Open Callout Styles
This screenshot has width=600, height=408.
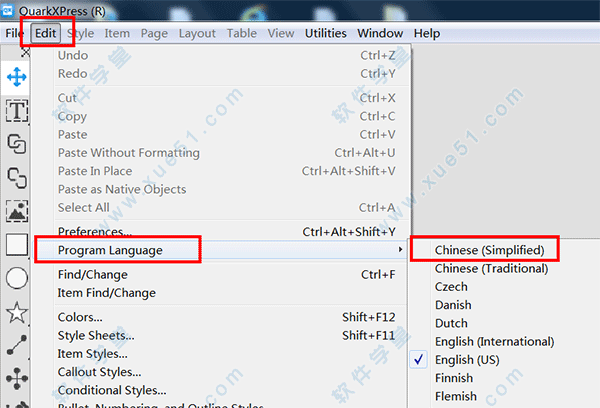(220, 372)
